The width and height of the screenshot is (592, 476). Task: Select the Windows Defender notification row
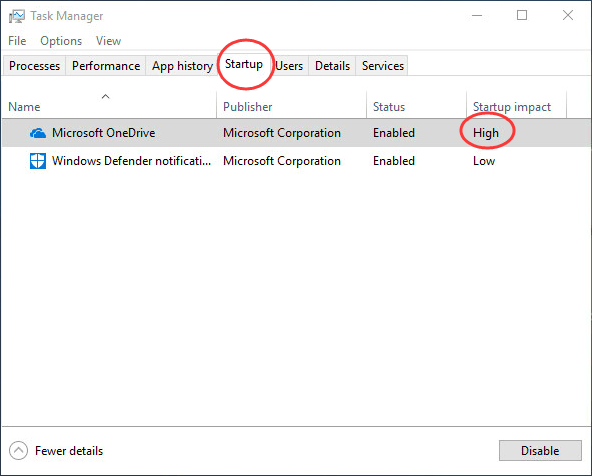296,161
